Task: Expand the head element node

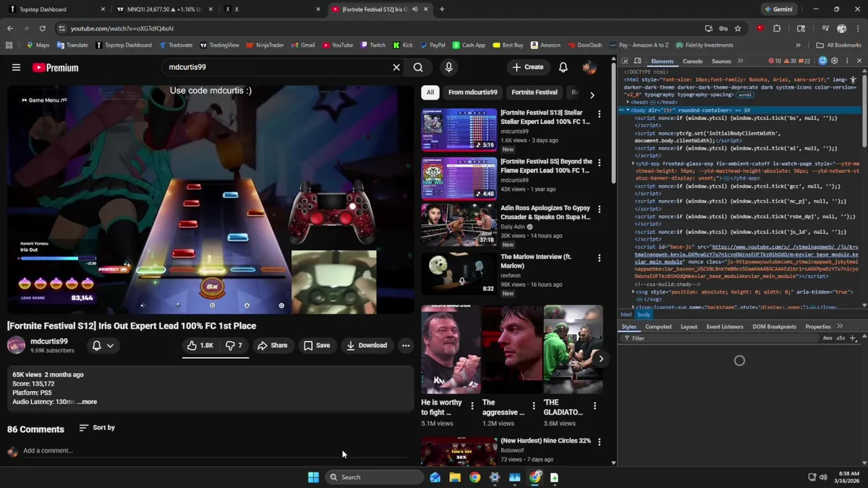Action: (627, 102)
